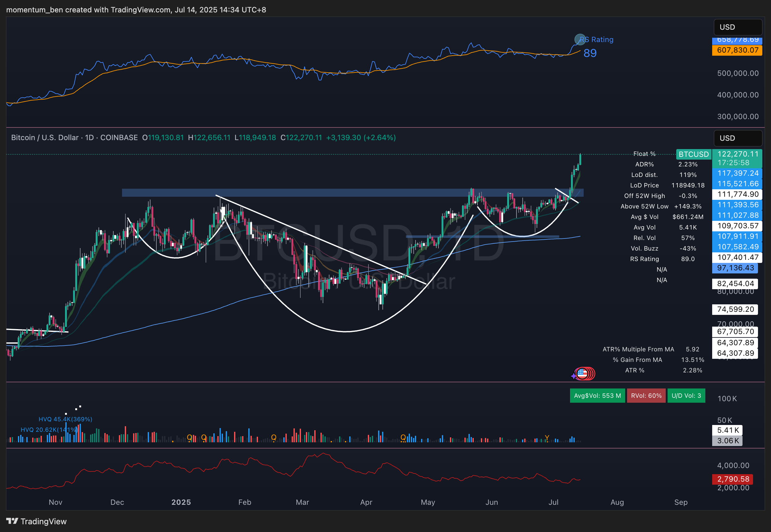Click the orange Y marker near July volume
771x532 pixels.
[x=547, y=438]
